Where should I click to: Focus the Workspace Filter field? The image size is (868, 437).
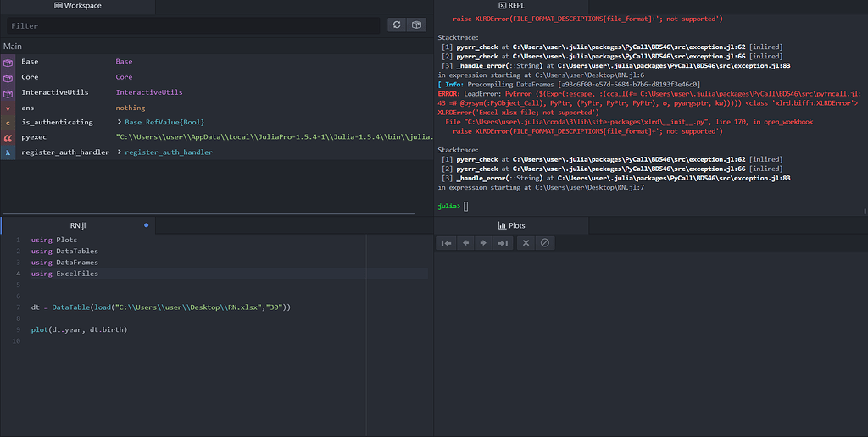click(x=193, y=25)
